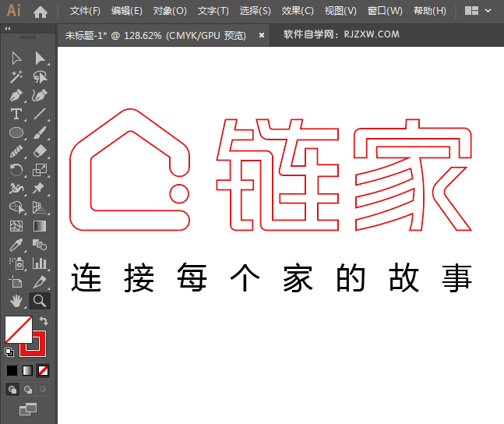
Task: Expand the layout switcher dropdown chevron
Action: pos(488,11)
